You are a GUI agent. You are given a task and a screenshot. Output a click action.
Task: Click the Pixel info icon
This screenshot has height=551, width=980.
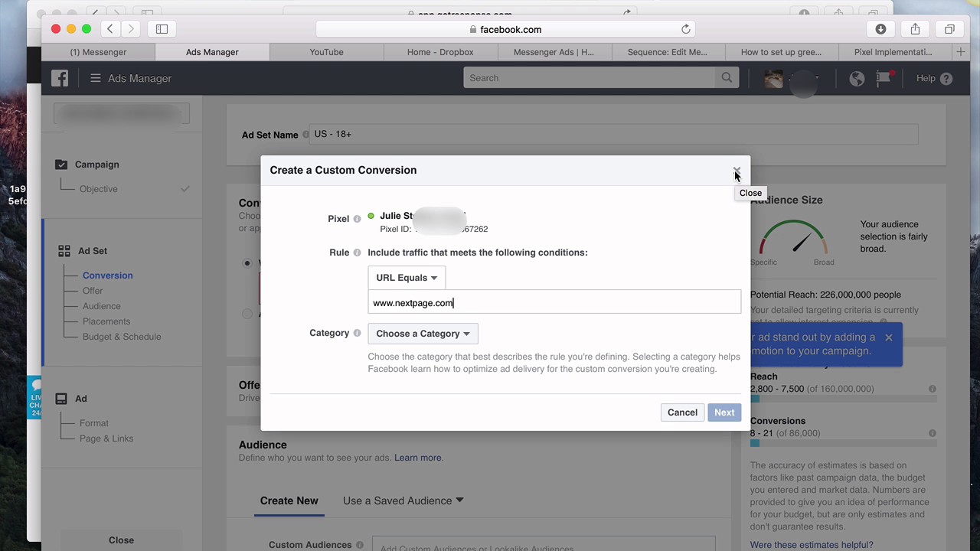click(x=357, y=219)
